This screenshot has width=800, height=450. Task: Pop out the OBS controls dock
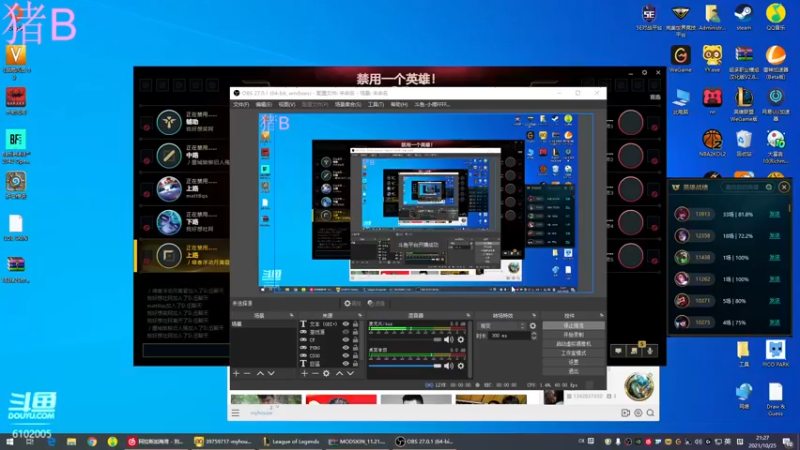pyautogui.click(x=602, y=315)
